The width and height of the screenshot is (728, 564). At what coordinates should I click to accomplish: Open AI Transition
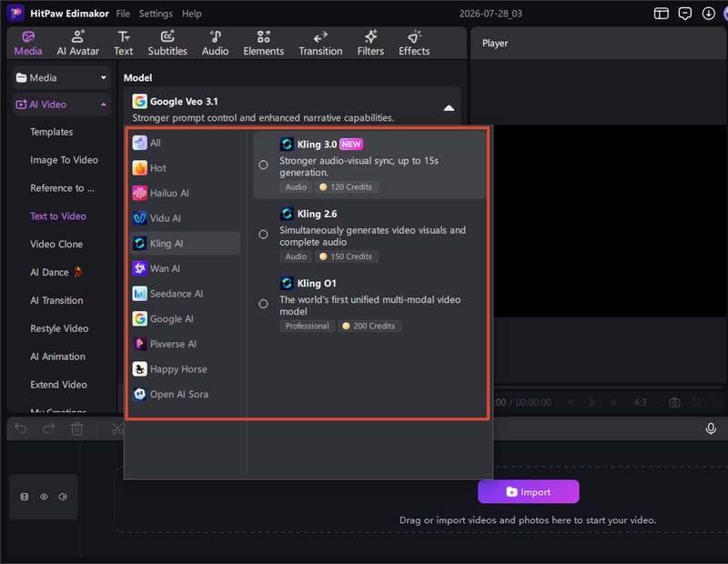(56, 300)
